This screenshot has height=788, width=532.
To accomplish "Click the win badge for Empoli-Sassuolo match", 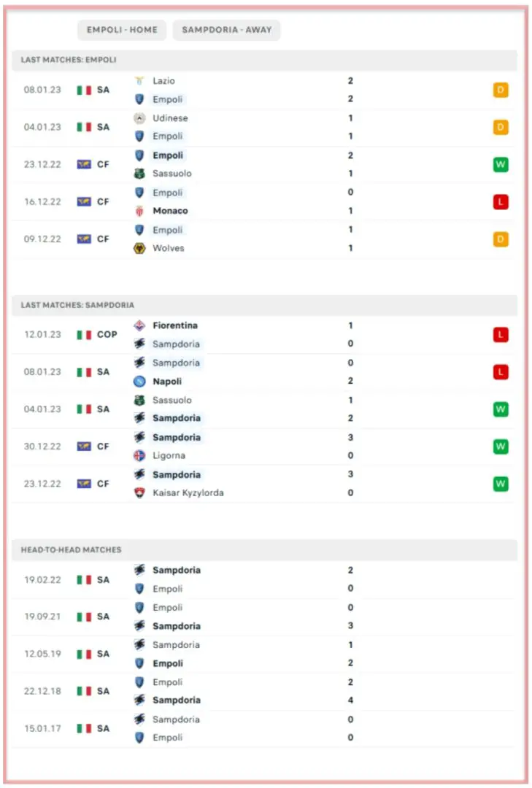I will (x=500, y=165).
